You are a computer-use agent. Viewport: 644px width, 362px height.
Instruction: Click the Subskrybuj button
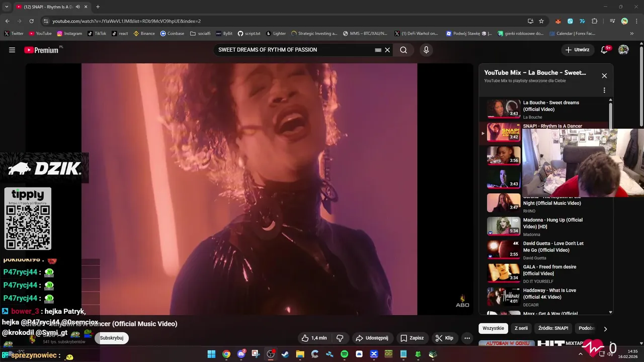[x=112, y=338]
